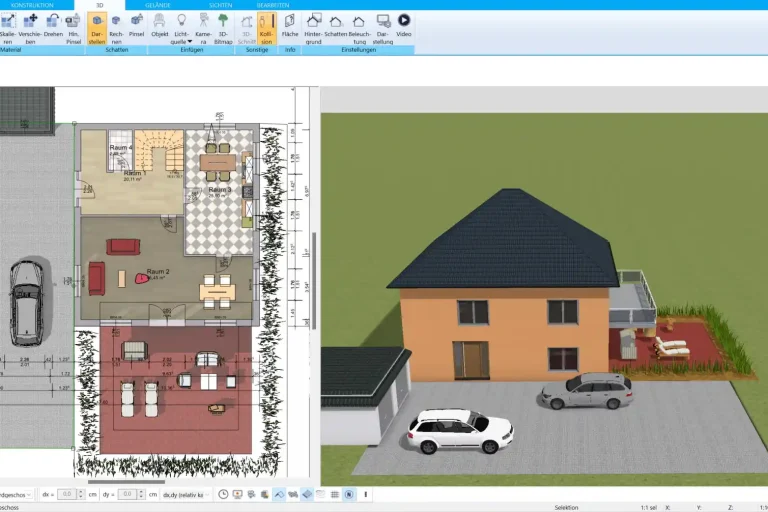The height and width of the screenshot is (512, 768).
Task: Open Schatten settings
Action: (x=336, y=25)
